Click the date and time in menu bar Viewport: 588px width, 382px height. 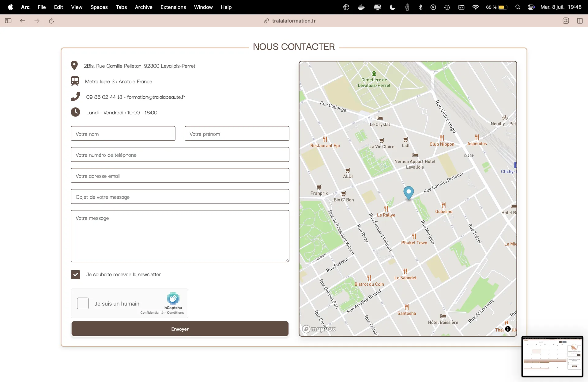click(561, 7)
